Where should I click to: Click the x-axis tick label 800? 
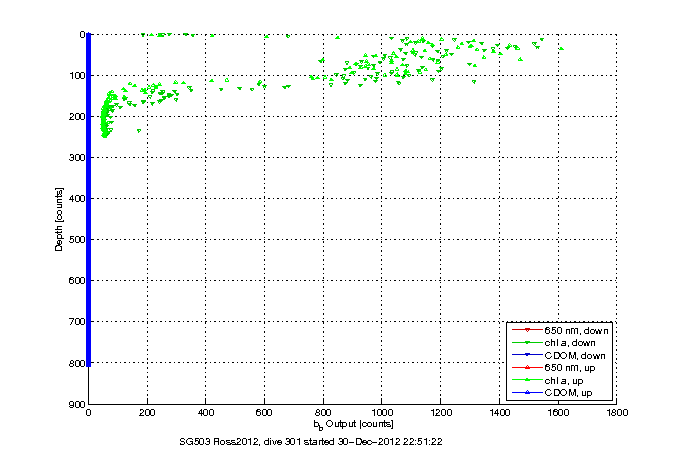[323, 412]
